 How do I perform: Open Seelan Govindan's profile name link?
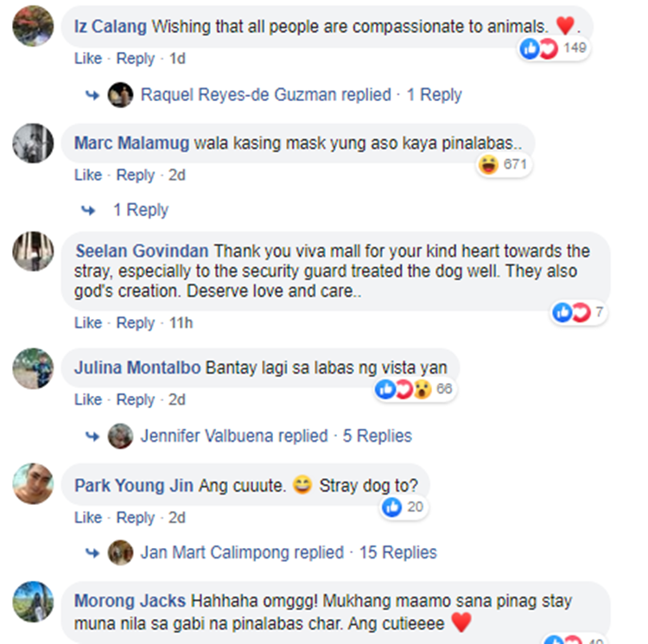click(142, 251)
